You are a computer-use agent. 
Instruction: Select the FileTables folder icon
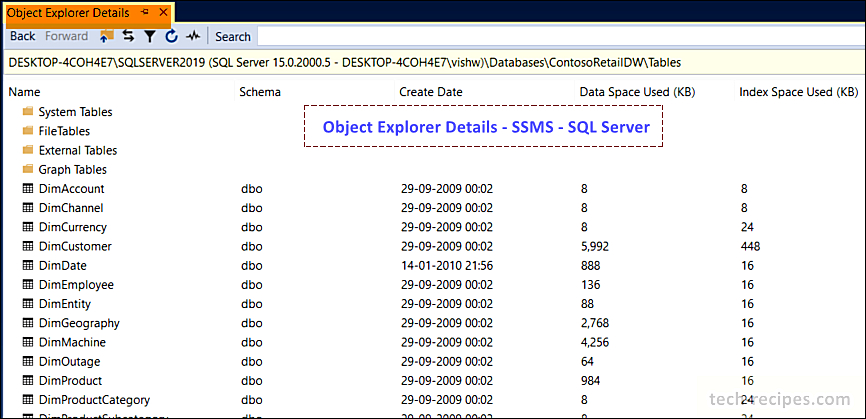point(28,131)
